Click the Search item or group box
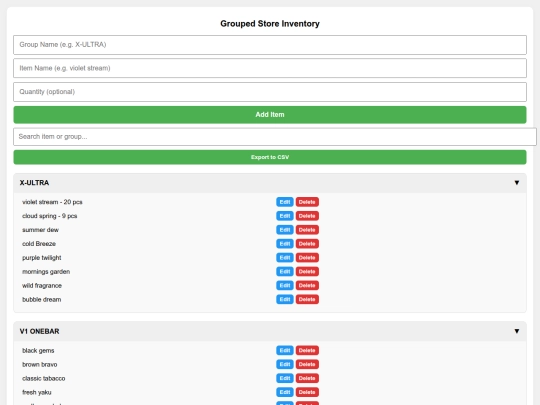540x405 pixels. point(274,137)
